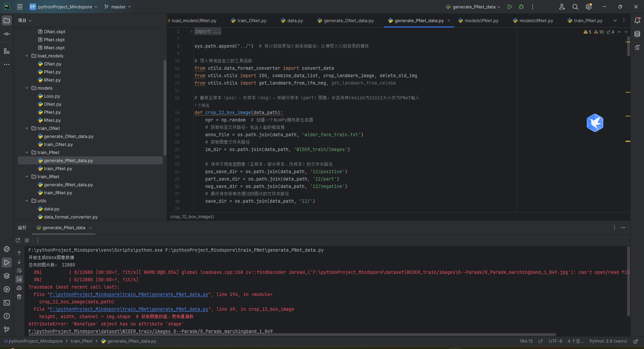This screenshot has width=644, height=349.
Task: Collapse the load_models folder
Action: (27, 56)
